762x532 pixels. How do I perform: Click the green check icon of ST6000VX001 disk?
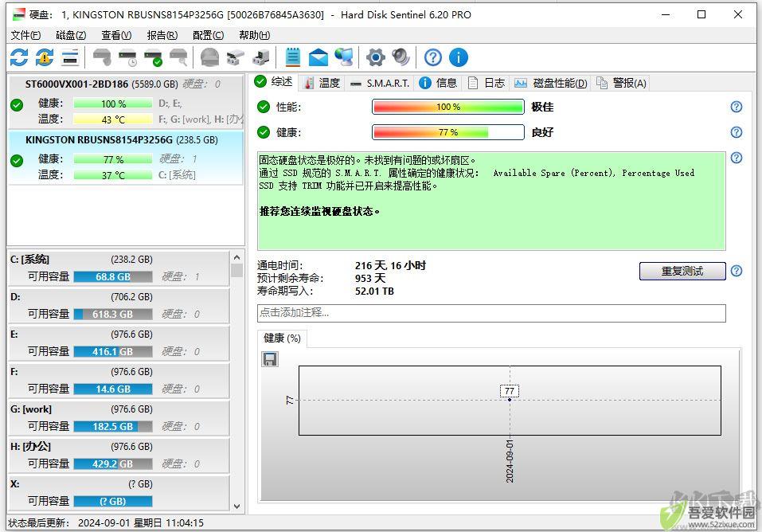click(17, 104)
